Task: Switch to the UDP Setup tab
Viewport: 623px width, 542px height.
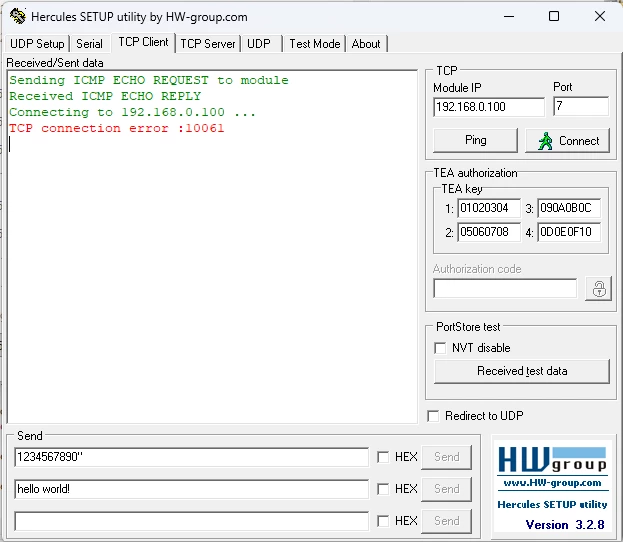Action: [37, 43]
